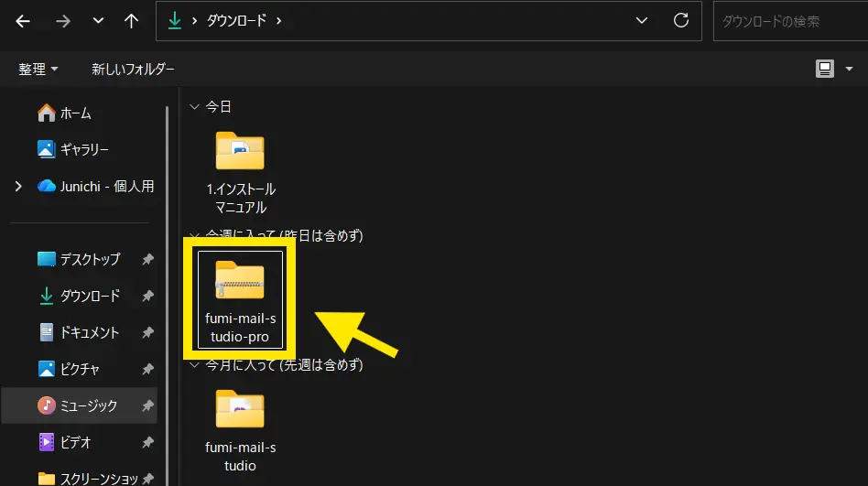The width and height of the screenshot is (868, 486).
Task: Open the address bar history dropdown
Action: point(643,20)
